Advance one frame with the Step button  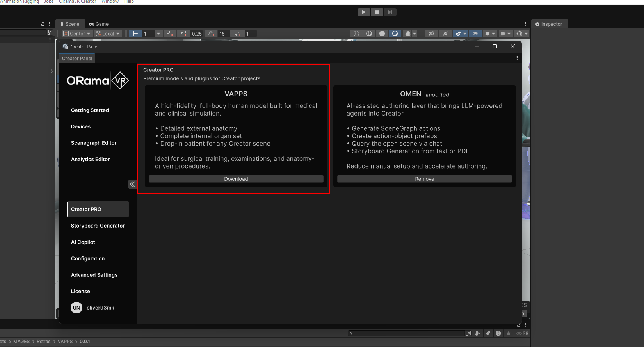pyautogui.click(x=390, y=12)
